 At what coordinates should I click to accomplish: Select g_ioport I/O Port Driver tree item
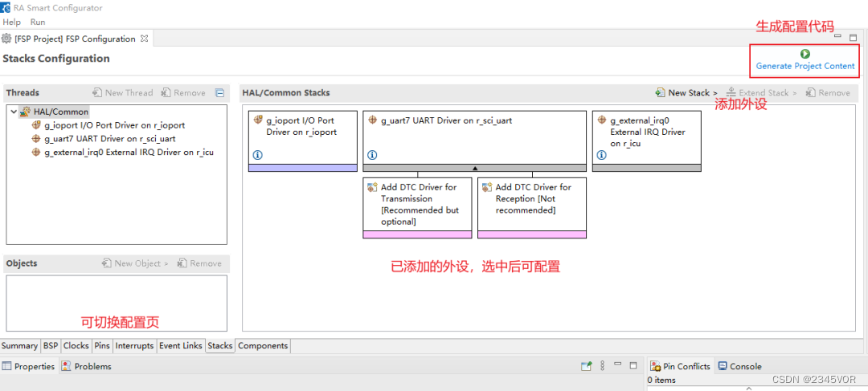point(108,125)
